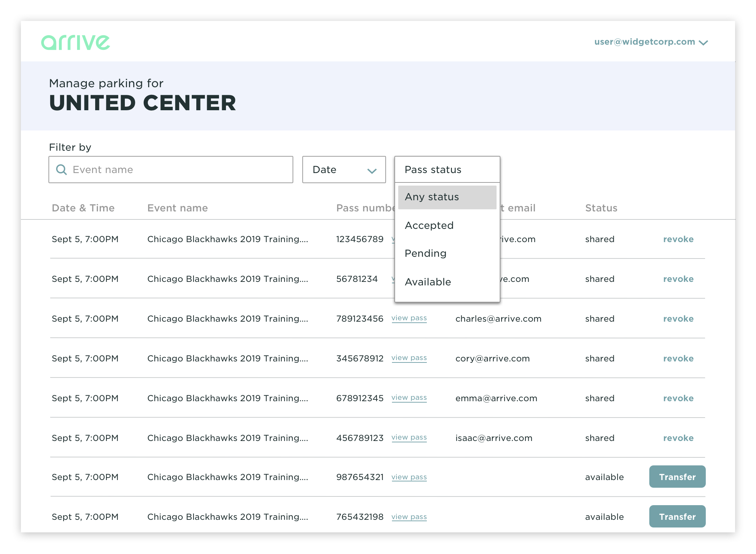Click date cell in pass 678912345 row

85,398
